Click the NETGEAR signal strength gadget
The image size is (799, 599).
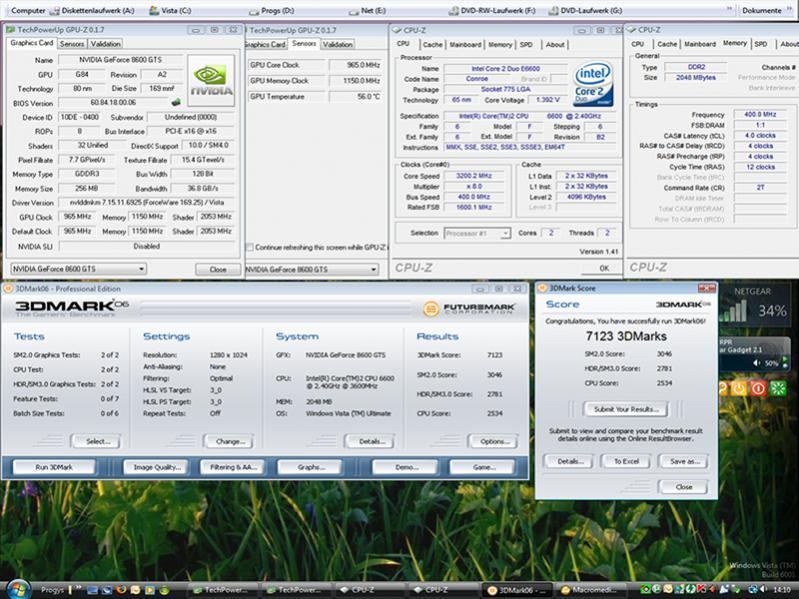756,305
